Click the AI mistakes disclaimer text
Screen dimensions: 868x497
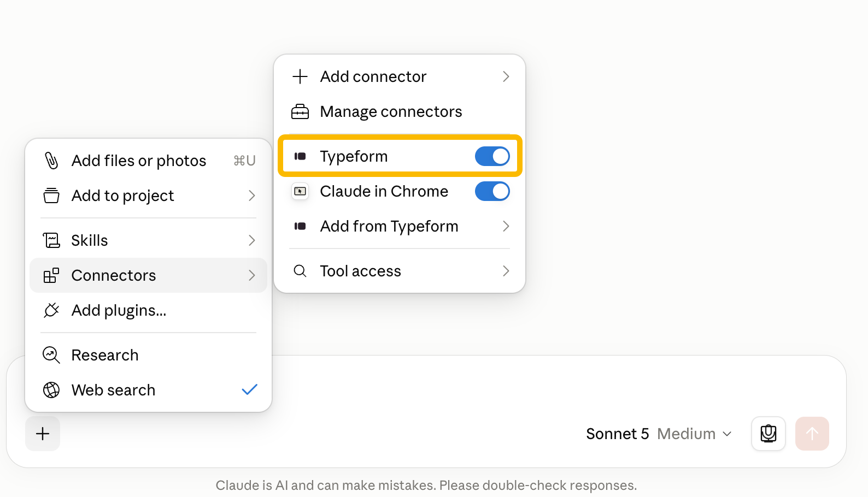point(426,485)
